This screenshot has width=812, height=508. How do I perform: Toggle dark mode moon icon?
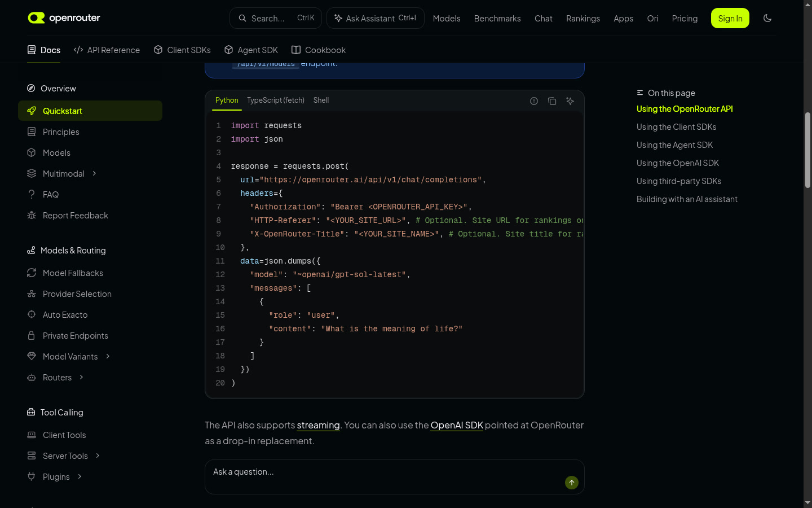coord(767,18)
